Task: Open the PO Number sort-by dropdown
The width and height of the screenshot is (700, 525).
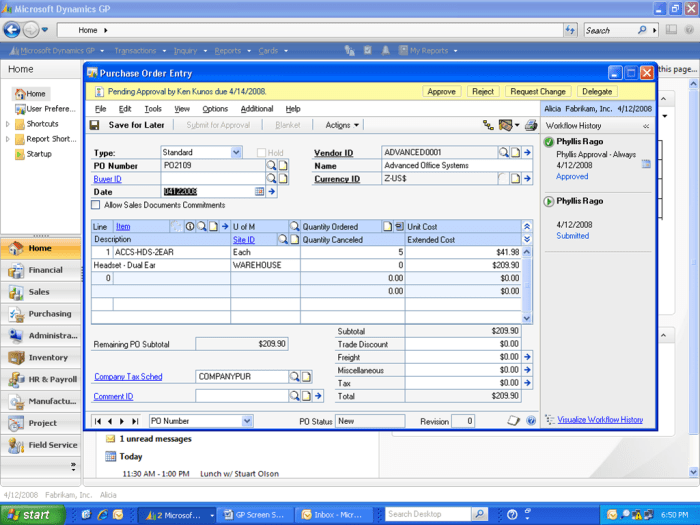Action: point(247,421)
